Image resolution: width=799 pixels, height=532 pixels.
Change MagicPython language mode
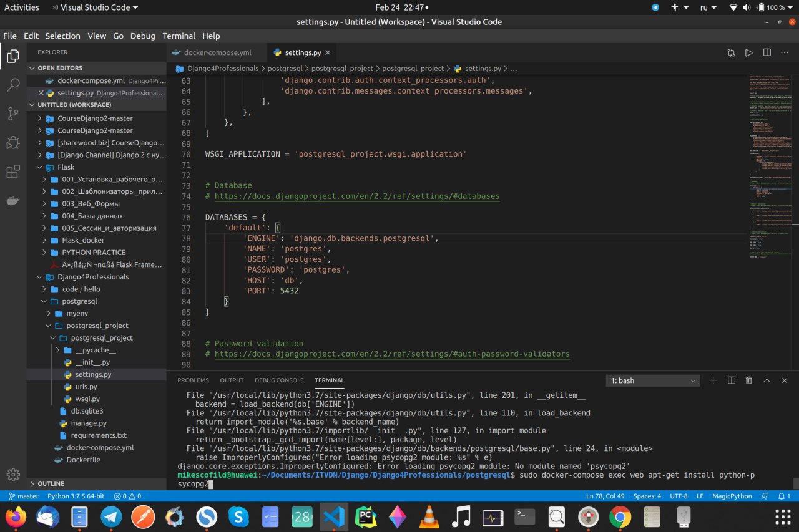(x=733, y=496)
